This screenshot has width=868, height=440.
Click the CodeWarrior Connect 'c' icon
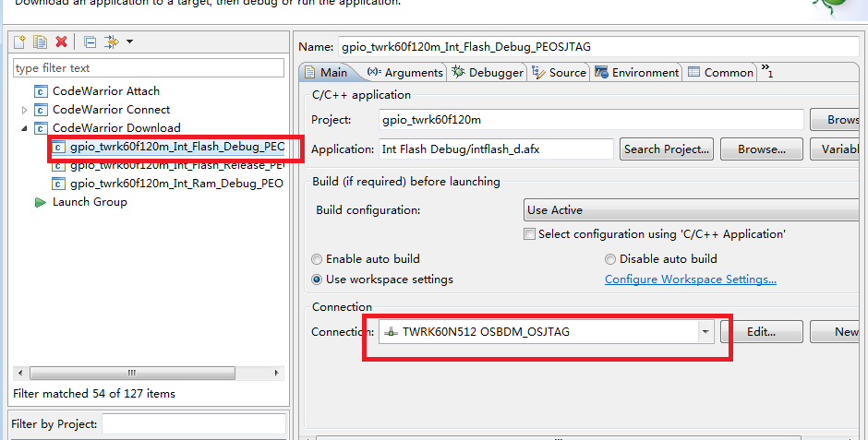tap(41, 110)
